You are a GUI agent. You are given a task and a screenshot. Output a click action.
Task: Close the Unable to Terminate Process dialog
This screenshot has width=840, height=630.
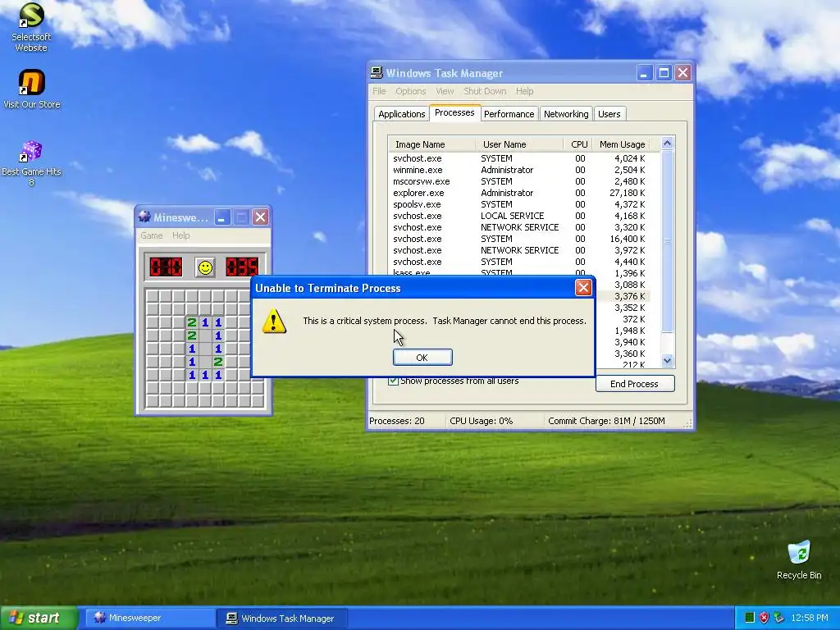click(583, 288)
